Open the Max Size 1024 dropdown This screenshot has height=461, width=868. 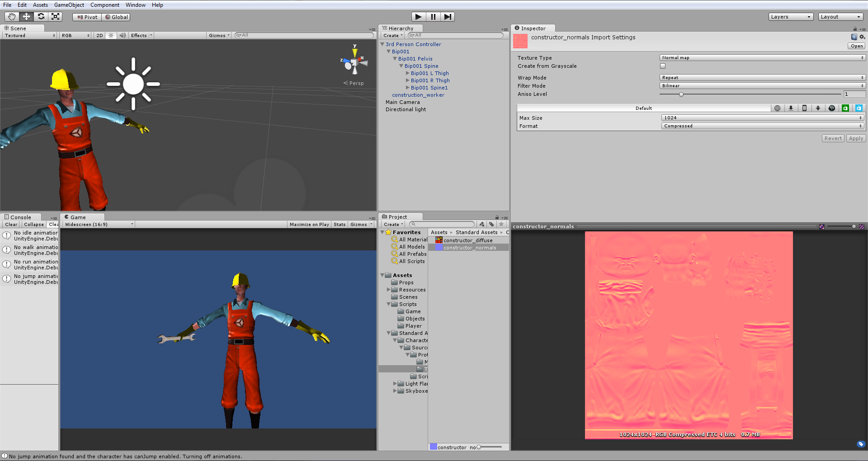tap(763, 118)
